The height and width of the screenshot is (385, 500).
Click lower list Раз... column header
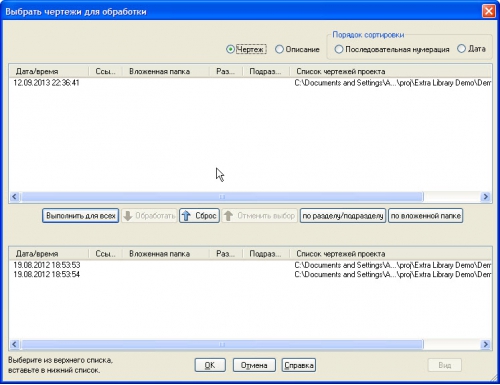tap(226, 254)
